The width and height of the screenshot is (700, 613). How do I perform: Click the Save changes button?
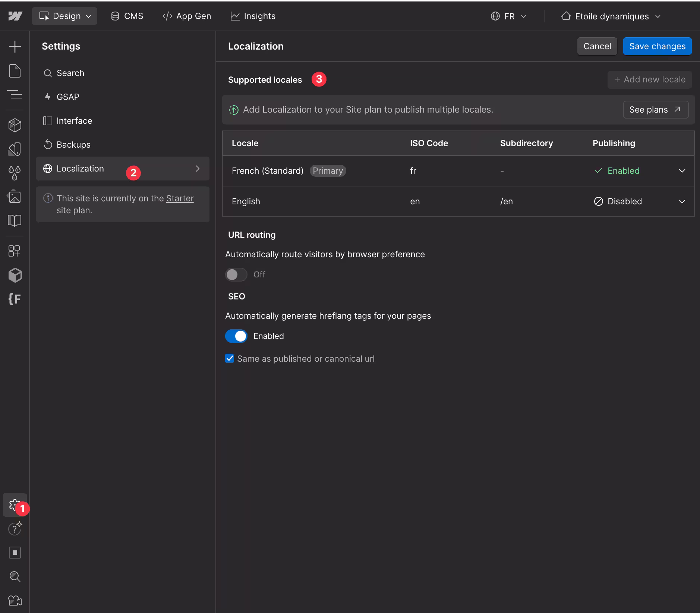click(x=657, y=46)
